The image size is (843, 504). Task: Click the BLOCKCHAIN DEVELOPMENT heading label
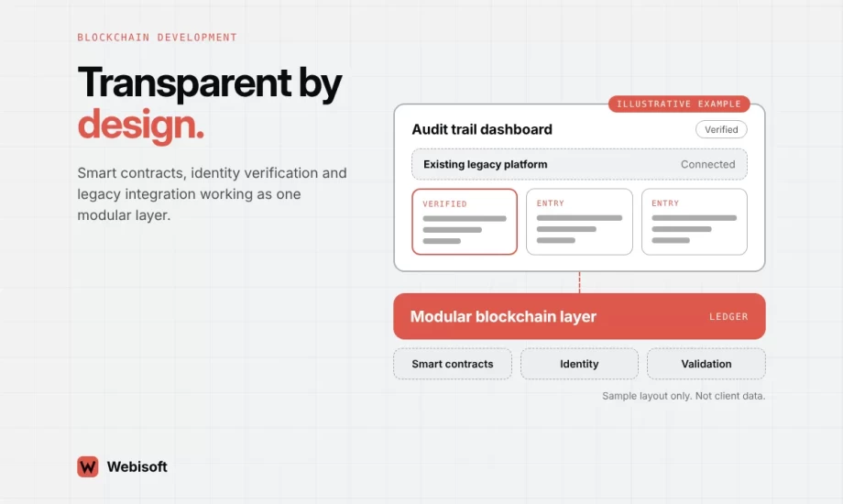point(157,38)
